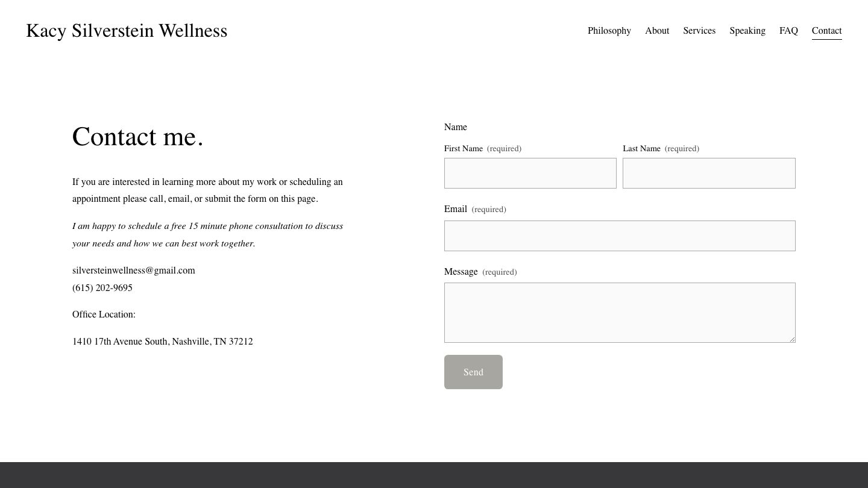Select the Contact navigation link
This screenshot has height=488, width=868.
[826, 31]
